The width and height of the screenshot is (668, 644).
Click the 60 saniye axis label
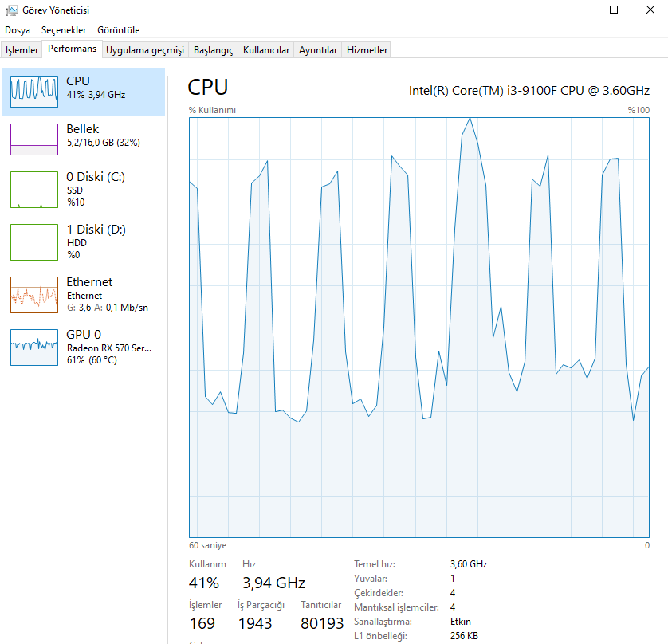tap(207, 545)
